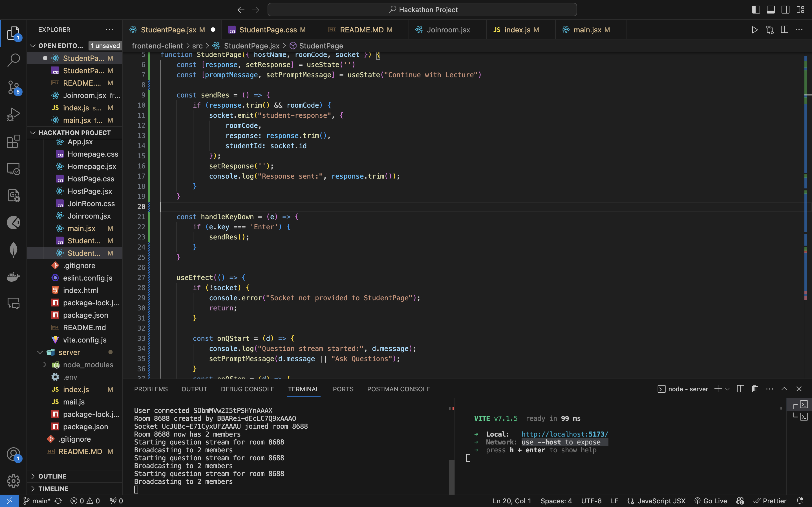Click Go Live in status bar
The image size is (812, 507).
(710, 501)
